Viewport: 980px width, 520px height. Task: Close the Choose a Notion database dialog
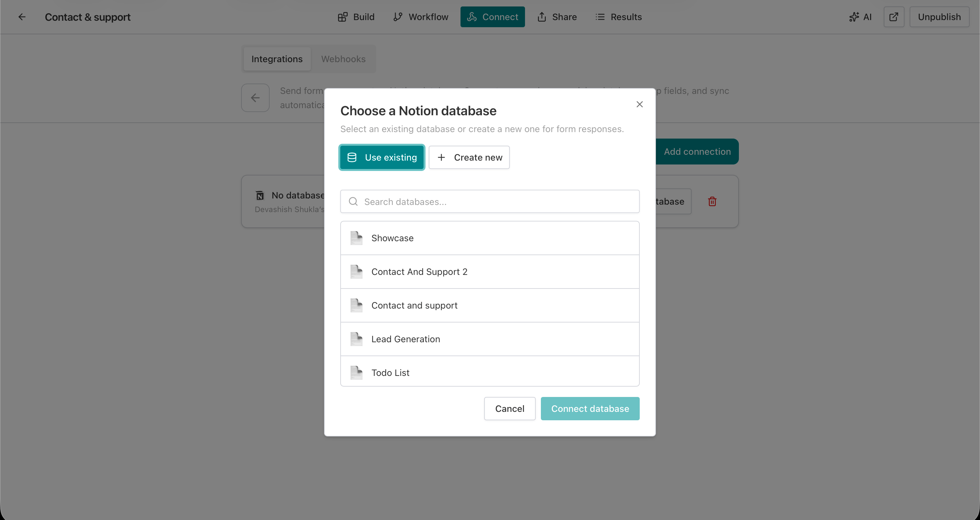coord(639,104)
